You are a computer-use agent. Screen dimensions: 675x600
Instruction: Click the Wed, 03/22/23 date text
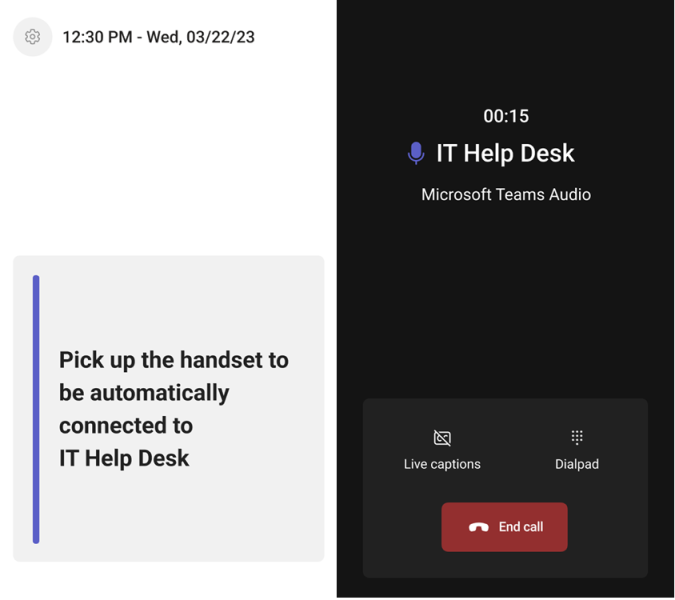click(201, 37)
